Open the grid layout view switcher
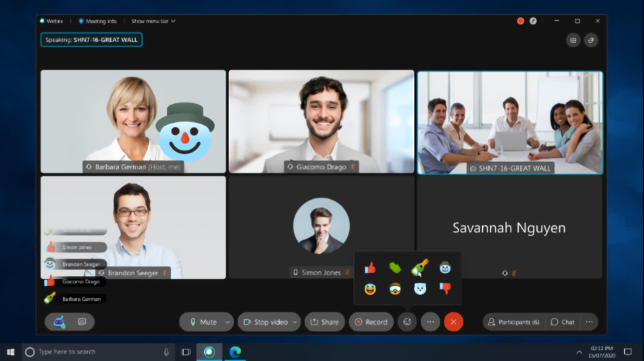644x361 pixels. pyautogui.click(x=573, y=40)
